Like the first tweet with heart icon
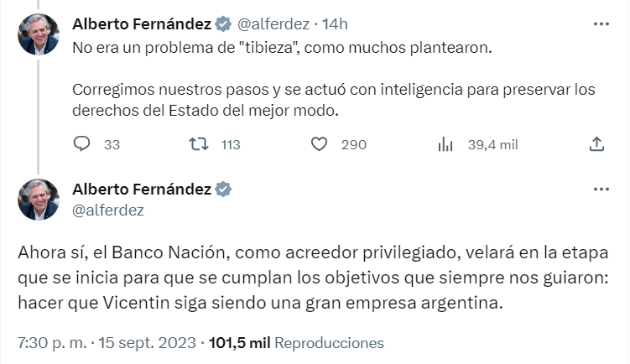 (x=319, y=144)
